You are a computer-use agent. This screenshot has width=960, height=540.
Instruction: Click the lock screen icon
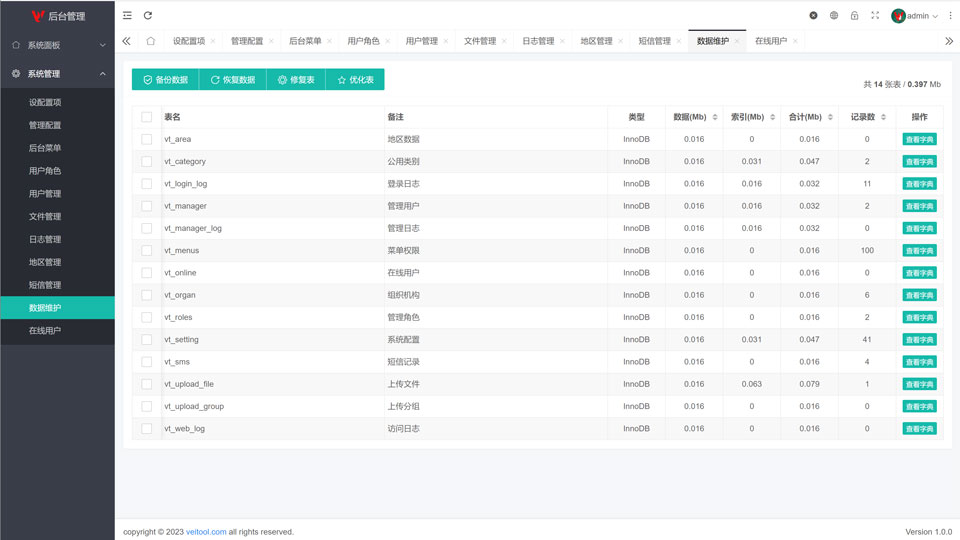[854, 16]
